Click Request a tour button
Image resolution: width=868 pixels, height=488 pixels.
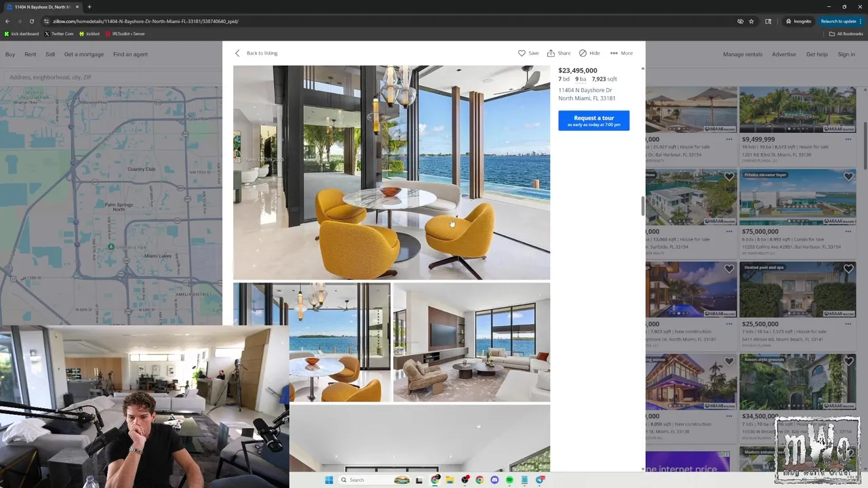(594, 121)
